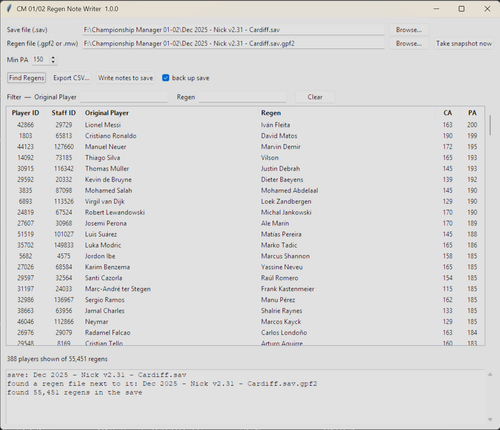
Task: Minimize the Regen Note Writer window
Action: pyautogui.click(x=436, y=9)
